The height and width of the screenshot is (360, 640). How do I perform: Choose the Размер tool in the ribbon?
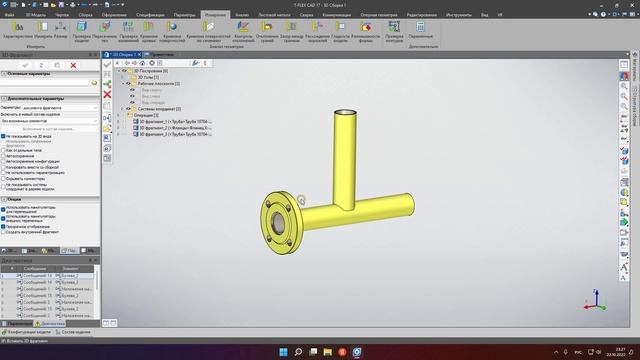(60, 30)
